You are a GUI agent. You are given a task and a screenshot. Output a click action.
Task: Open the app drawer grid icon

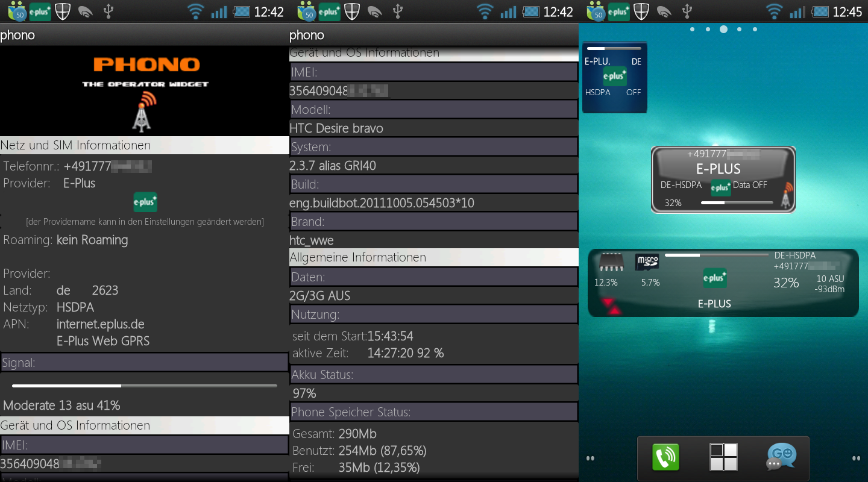point(723,457)
